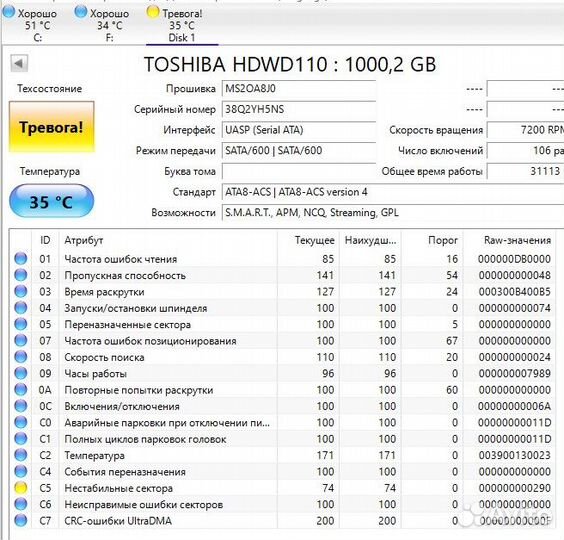
Task: Click the yellow Тревога! health status button
Action: 51,127
